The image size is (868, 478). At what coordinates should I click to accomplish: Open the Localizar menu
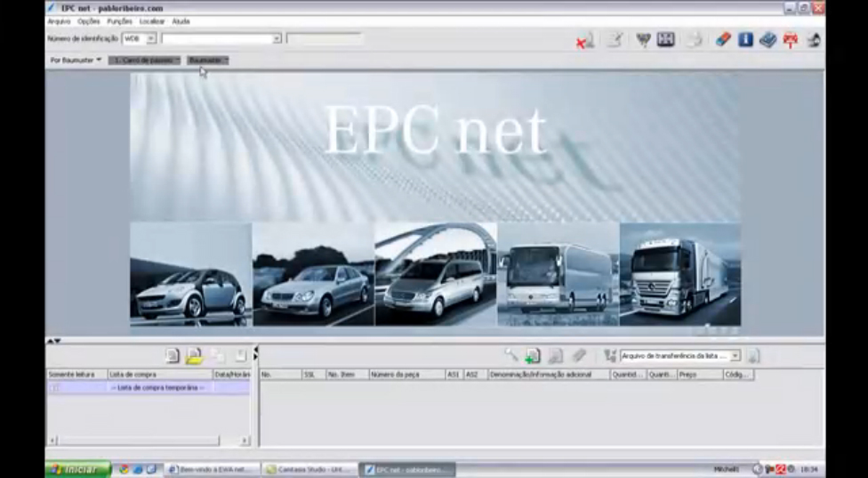pyautogui.click(x=152, y=21)
